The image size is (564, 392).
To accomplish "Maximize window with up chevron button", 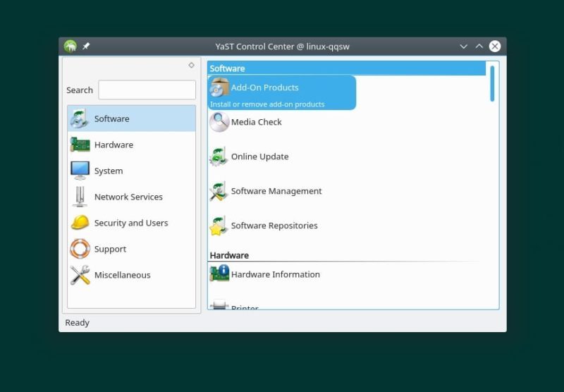I will [479, 46].
